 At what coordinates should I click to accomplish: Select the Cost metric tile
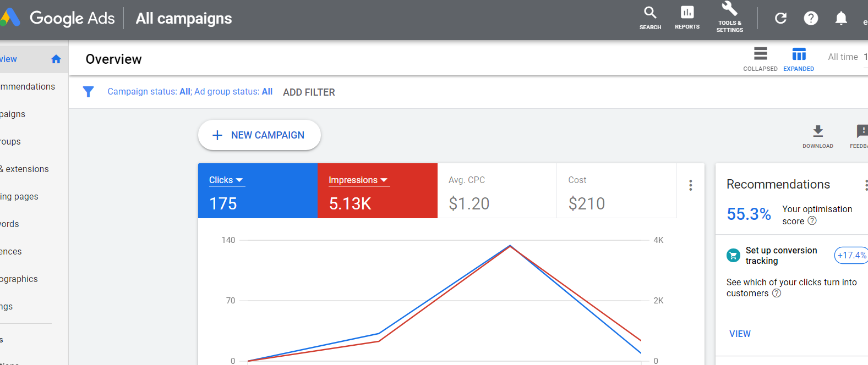[x=616, y=191]
